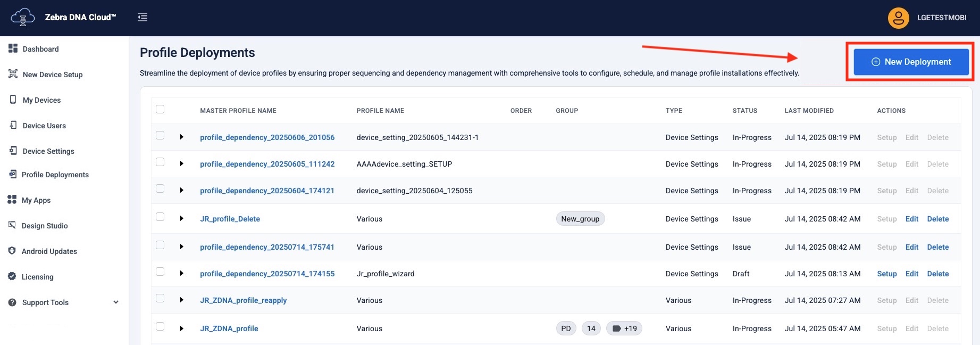Click the Licensing badge icon

(12, 276)
